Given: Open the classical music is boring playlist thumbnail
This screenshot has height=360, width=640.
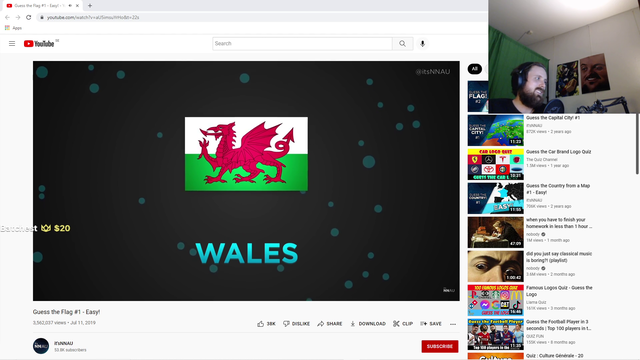Looking at the screenshot, I should [496, 266].
